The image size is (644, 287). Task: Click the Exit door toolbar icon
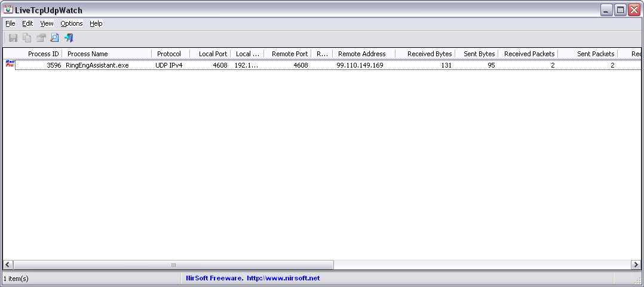(x=69, y=38)
